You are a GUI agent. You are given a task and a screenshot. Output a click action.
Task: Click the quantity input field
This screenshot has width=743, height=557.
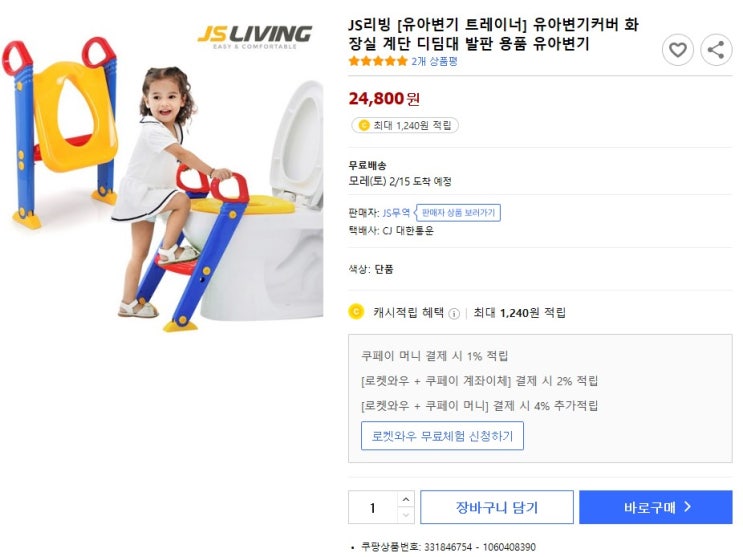(x=373, y=507)
